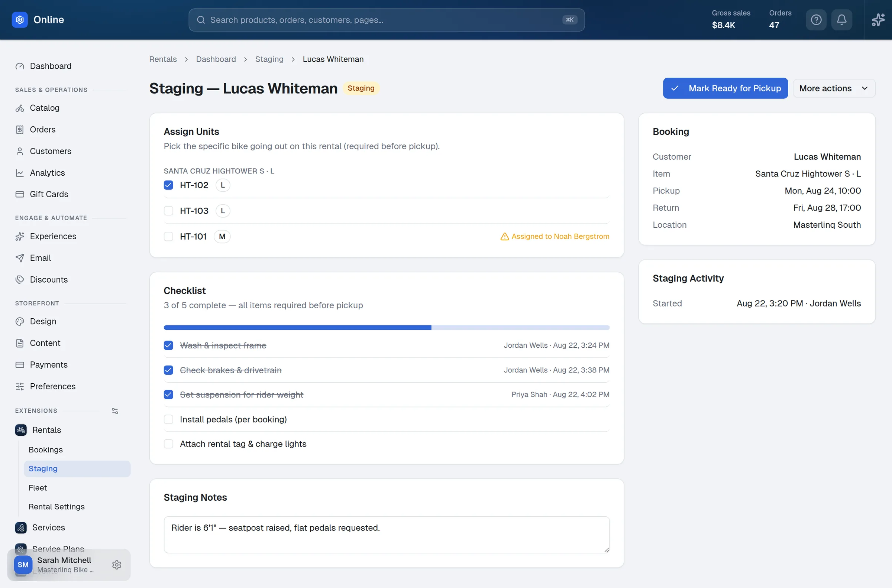Viewport: 892px width, 588px height.
Task: Click the Services extension icon
Action: pos(21,527)
